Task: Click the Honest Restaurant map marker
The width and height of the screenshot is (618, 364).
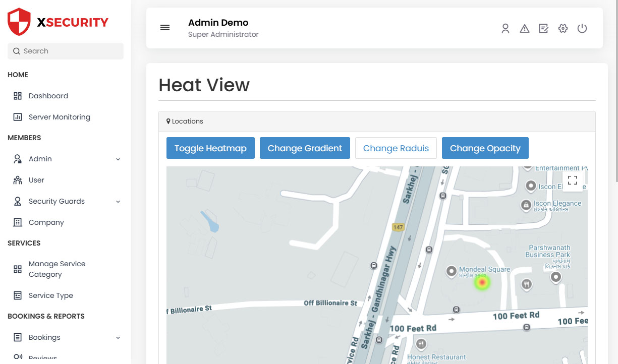Action: coord(421,344)
